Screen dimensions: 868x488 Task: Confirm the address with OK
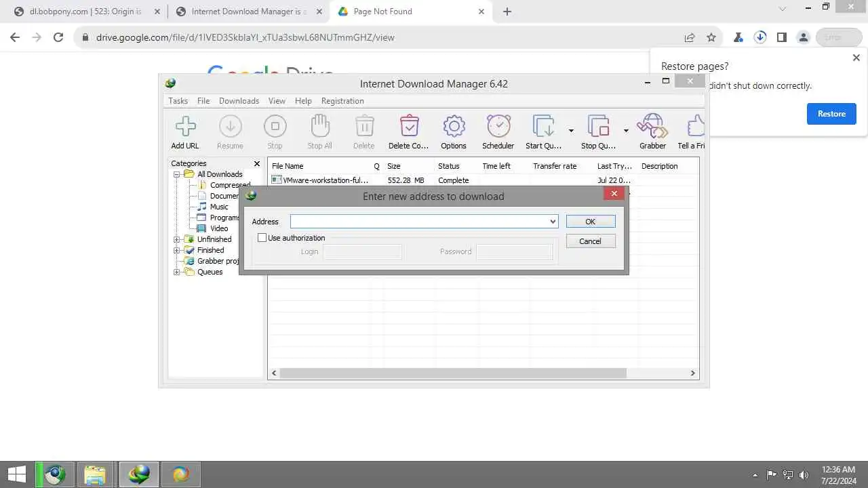click(590, 222)
